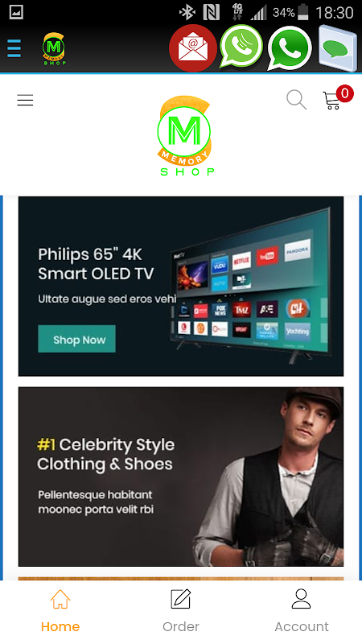Viewport: 362px width, 644px height.
Task: Tap the red cart count badge
Action: click(x=345, y=93)
